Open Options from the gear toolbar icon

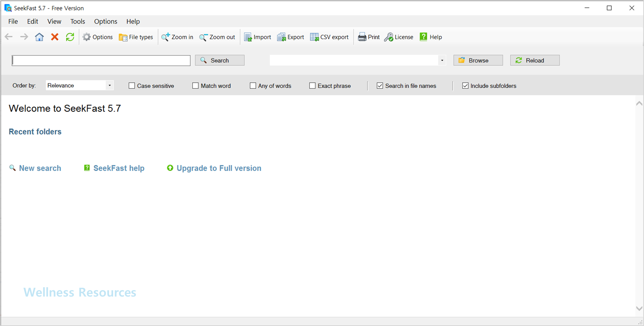98,37
